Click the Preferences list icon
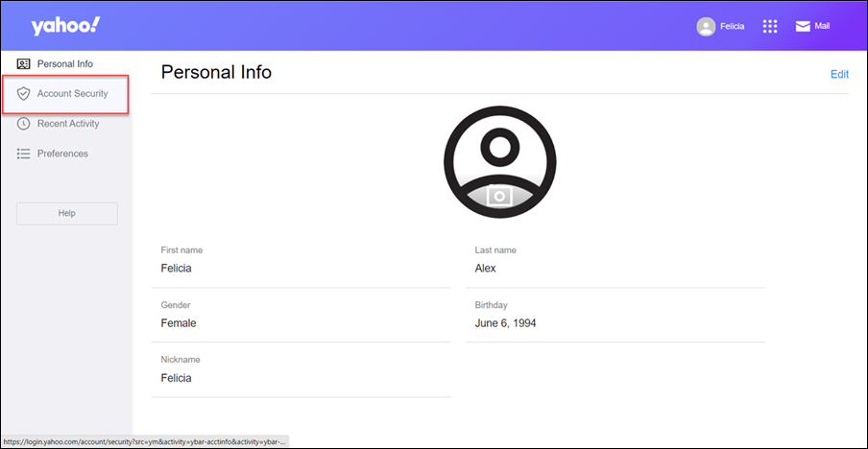 pyautogui.click(x=24, y=154)
